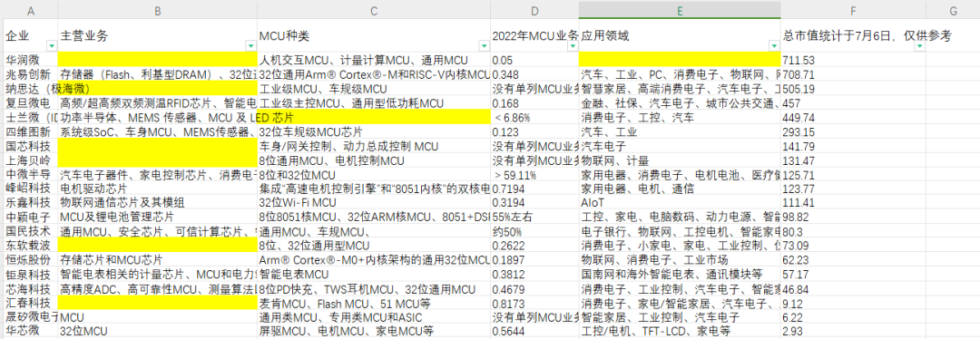Select the 华芯微 company cell
Viewport: 980px width, 339px height.
point(31,332)
